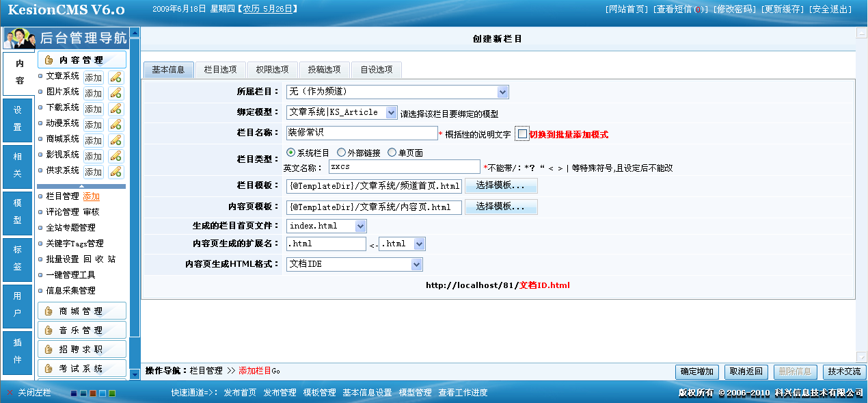
Task: Click 选择模板 button for 栏目模板
Action: click(501, 185)
